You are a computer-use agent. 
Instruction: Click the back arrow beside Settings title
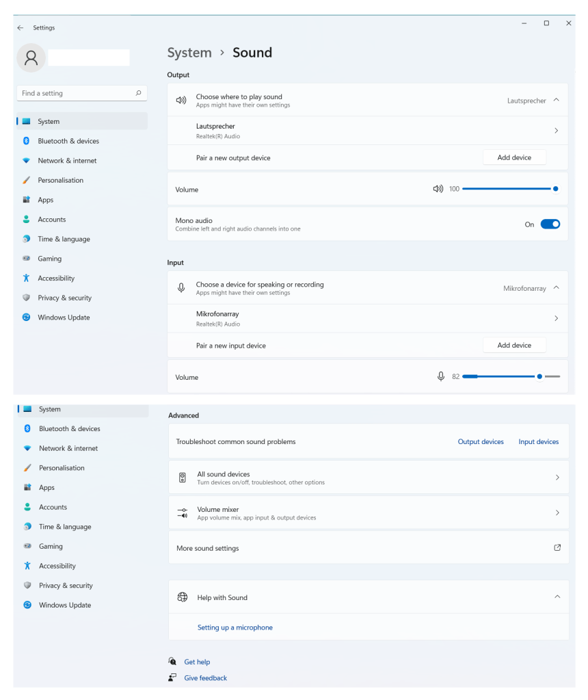[x=21, y=28]
